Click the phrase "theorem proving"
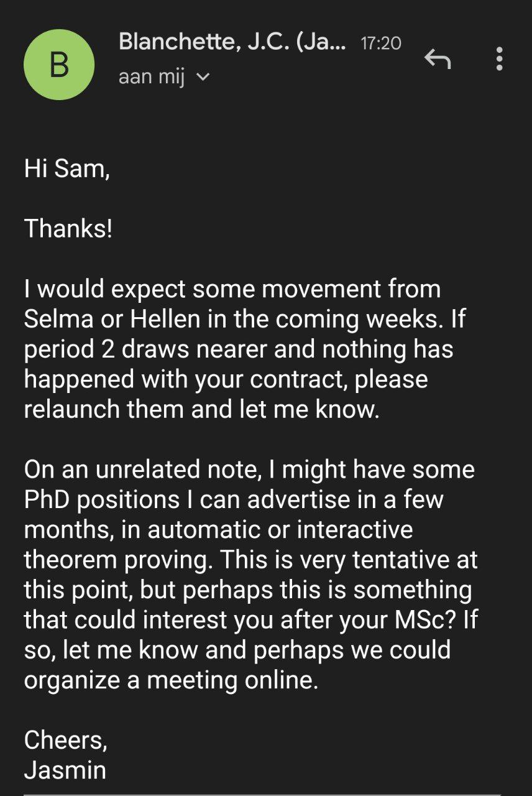Image resolution: width=532 pixels, height=796 pixels. click(116, 560)
